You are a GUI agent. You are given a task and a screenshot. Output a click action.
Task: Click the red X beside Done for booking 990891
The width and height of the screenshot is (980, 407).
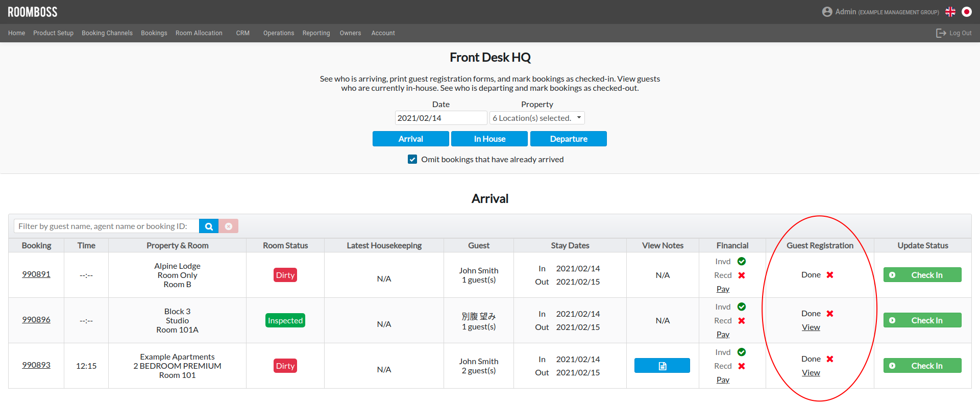[830, 275]
